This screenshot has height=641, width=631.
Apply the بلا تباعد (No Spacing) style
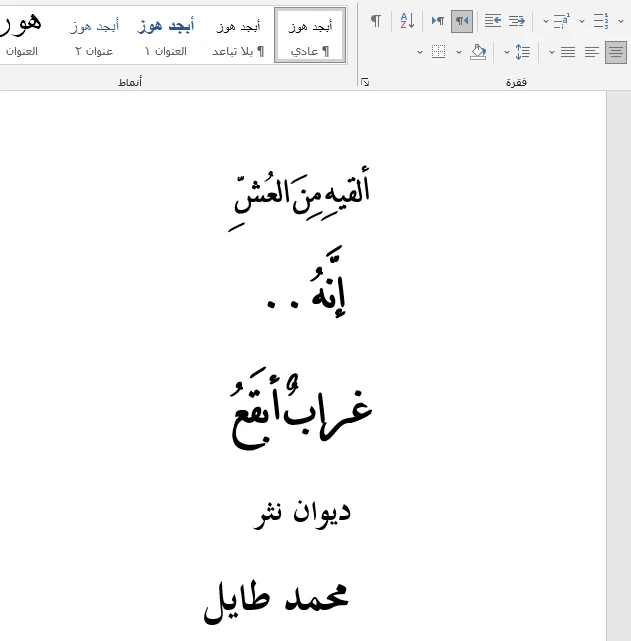[238, 36]
